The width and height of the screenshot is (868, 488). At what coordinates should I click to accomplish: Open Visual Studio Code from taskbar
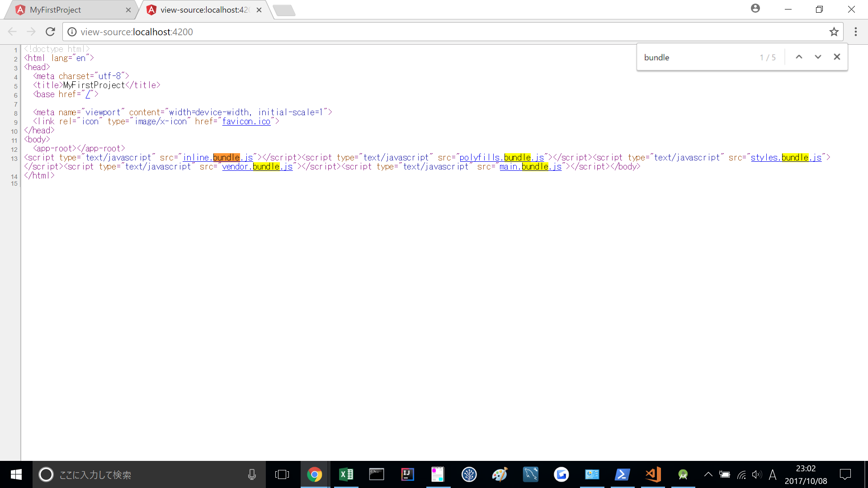tap(652, 474)
